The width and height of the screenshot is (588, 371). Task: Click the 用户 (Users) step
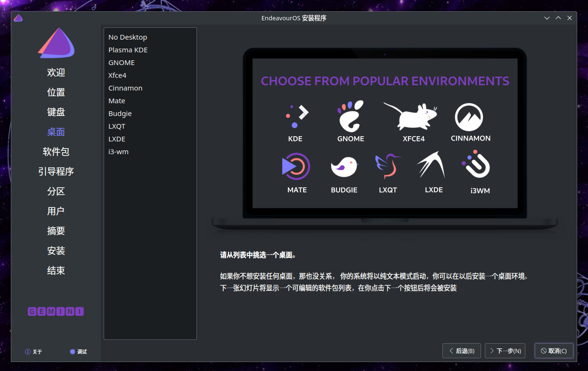[x=56, y=211]
